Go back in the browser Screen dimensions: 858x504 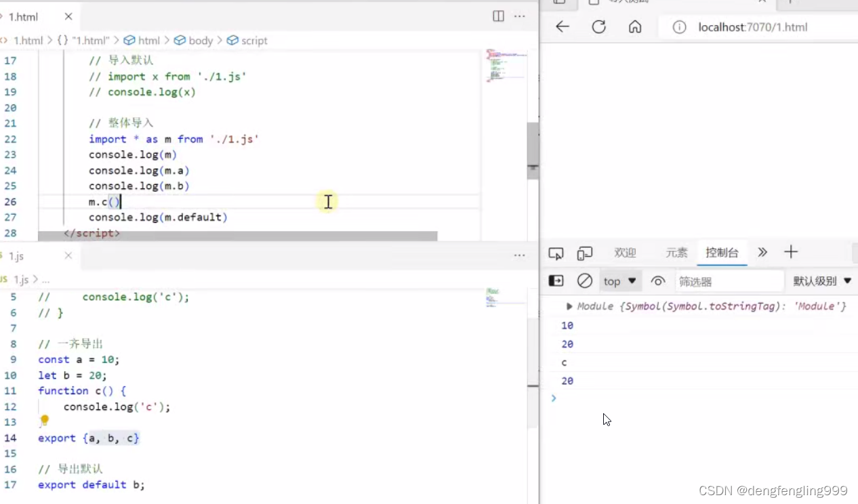tap(563, 27)
